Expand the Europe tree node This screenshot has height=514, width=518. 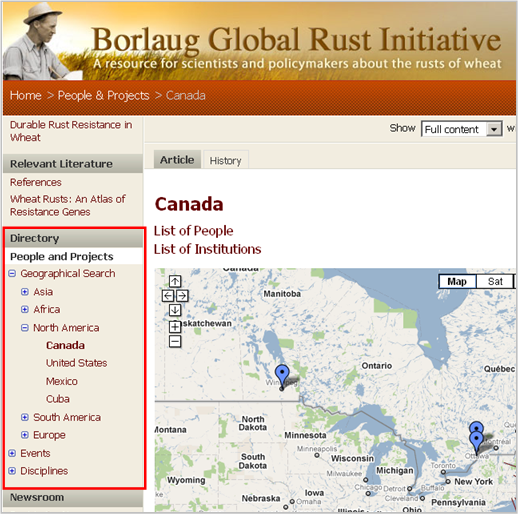[25, 435]
